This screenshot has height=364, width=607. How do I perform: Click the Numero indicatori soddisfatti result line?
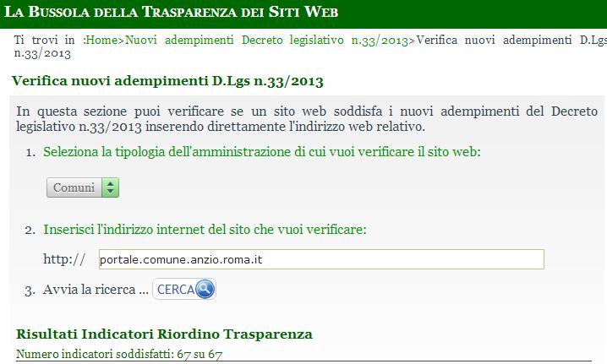[118, 354]
